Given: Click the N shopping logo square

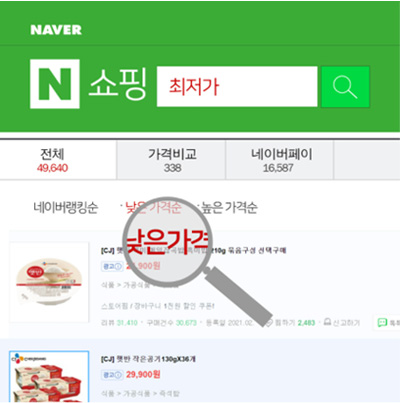Looking at the screenshot, I should 55,84.
